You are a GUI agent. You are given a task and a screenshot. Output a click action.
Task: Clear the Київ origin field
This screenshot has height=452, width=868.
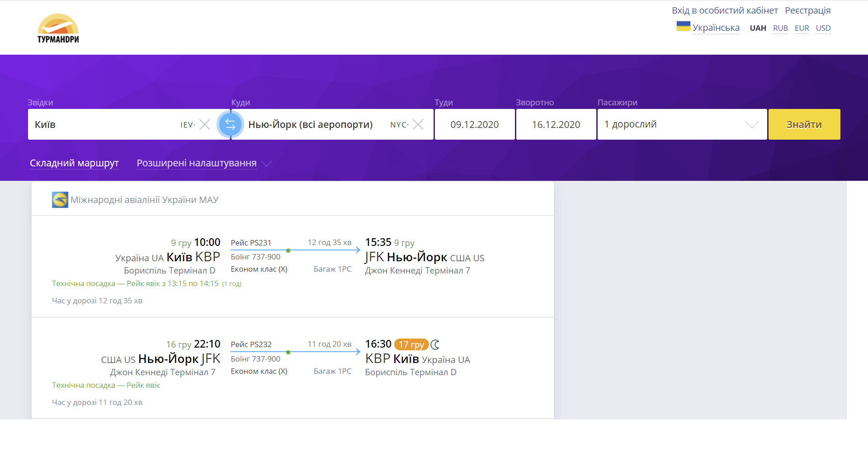point(205,124)
